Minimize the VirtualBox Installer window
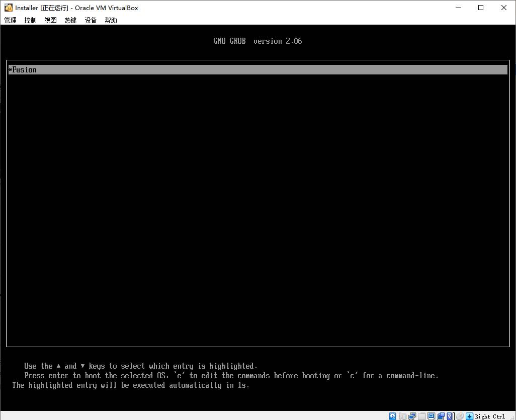 point(458,8)
